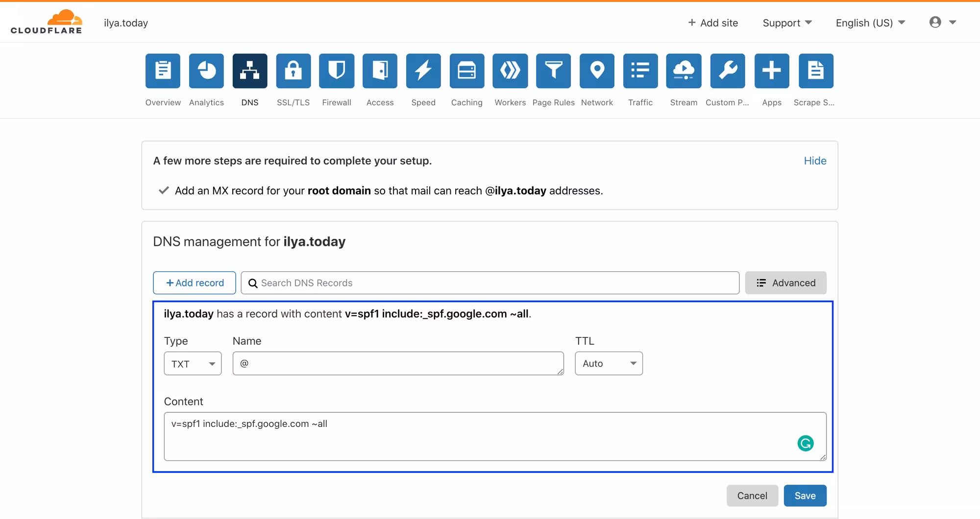Viewport: 980px width, 519px height.
Task: Hide the setup steps notice
Action: coord(815,161)
